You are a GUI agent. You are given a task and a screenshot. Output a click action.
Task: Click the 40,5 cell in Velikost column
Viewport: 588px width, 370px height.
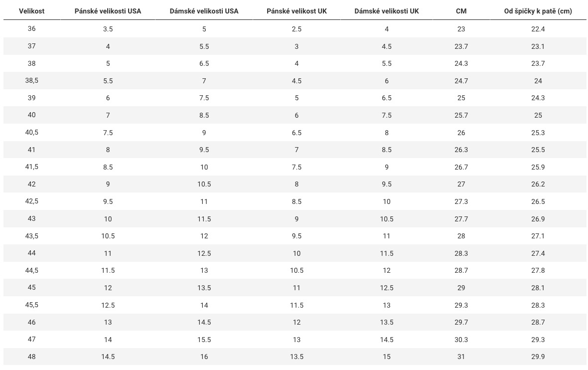31,133
